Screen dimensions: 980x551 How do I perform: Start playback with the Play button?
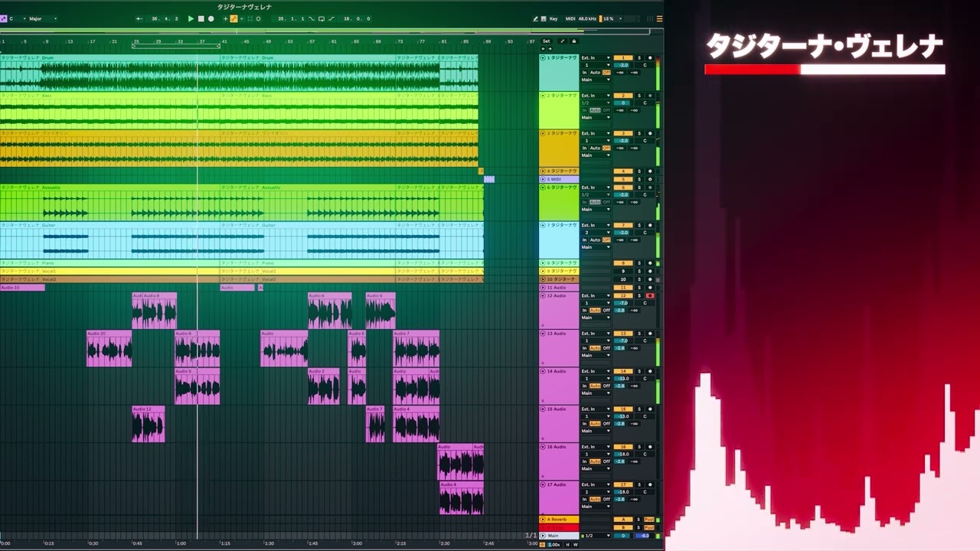pyautogui.click(x=191, y=18)
